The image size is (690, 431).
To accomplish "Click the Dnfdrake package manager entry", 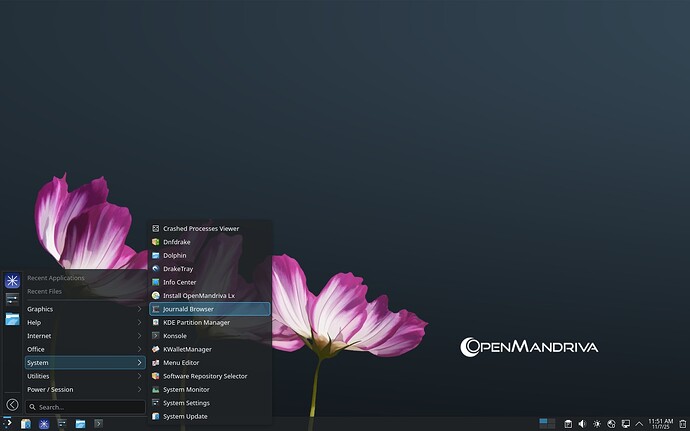I will pos(177,242).
